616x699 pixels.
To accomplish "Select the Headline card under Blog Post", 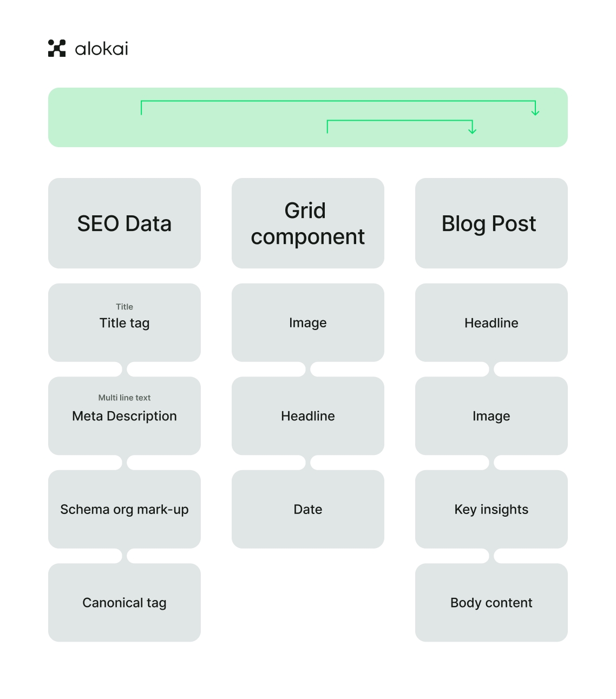I will (491, 323).
